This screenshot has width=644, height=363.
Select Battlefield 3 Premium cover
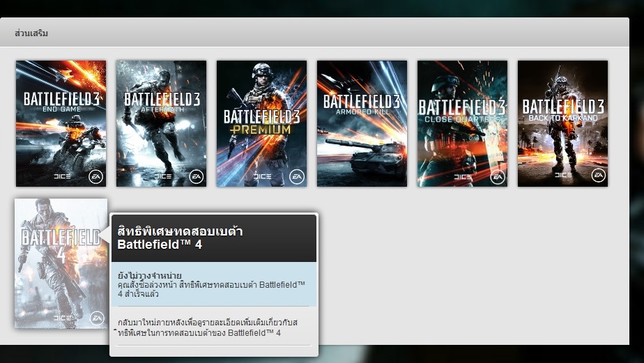pyautogui.click(x=261, y=123)
